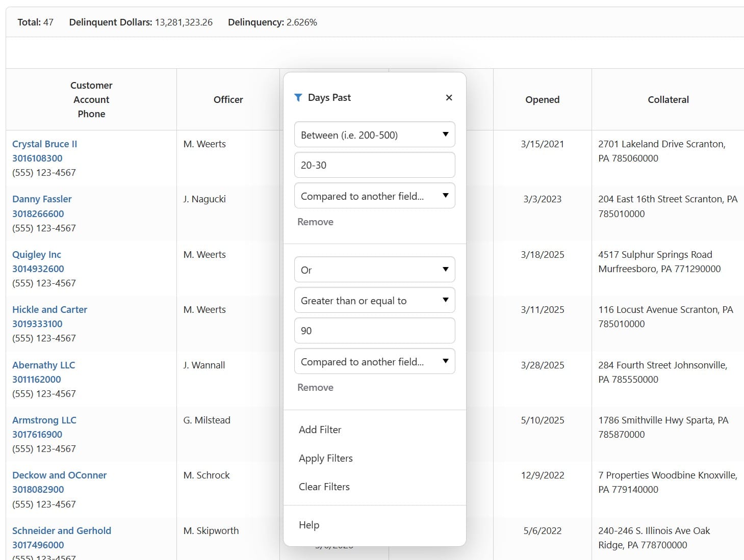Viewport: 744px width, 560px height.
Task: Focus the 90 filter value field
Action: (x=375, y=331)
